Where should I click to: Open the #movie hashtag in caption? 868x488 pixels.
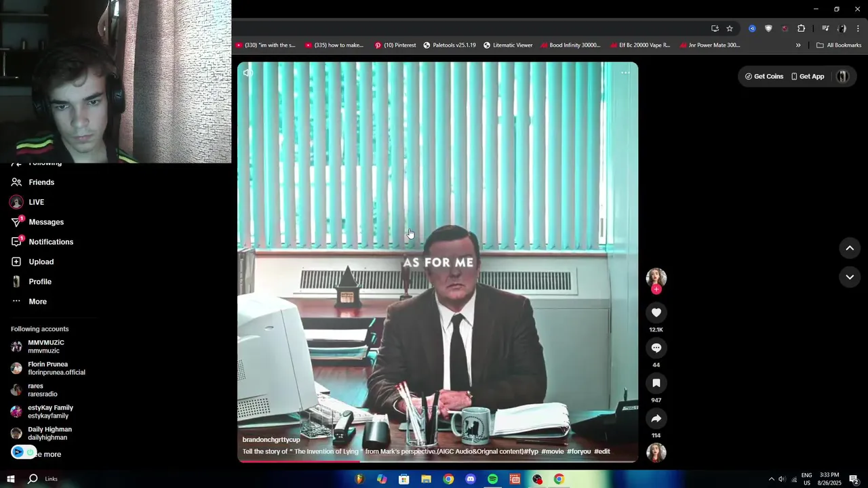tap(553, 451)
